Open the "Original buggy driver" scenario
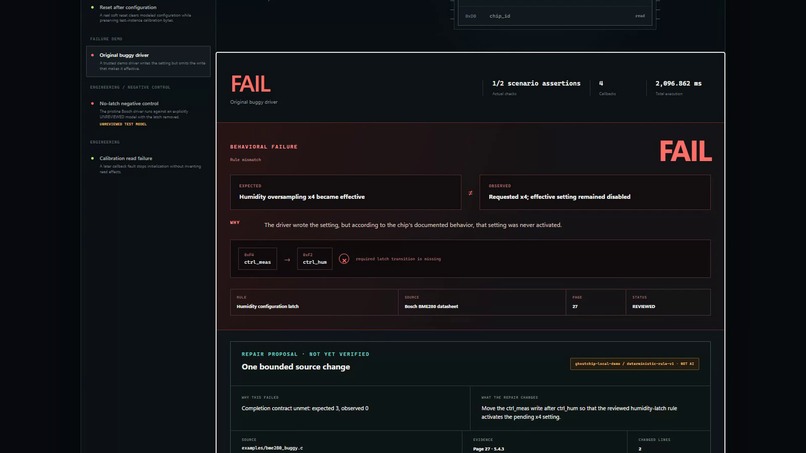Screen dimensions: 806x453 tap(148, 61)
